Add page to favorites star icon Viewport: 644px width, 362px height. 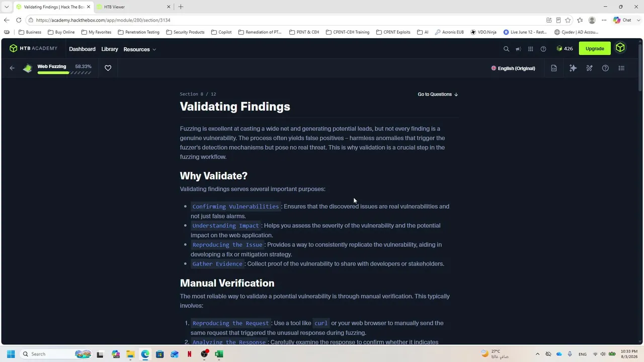[568, 20]
